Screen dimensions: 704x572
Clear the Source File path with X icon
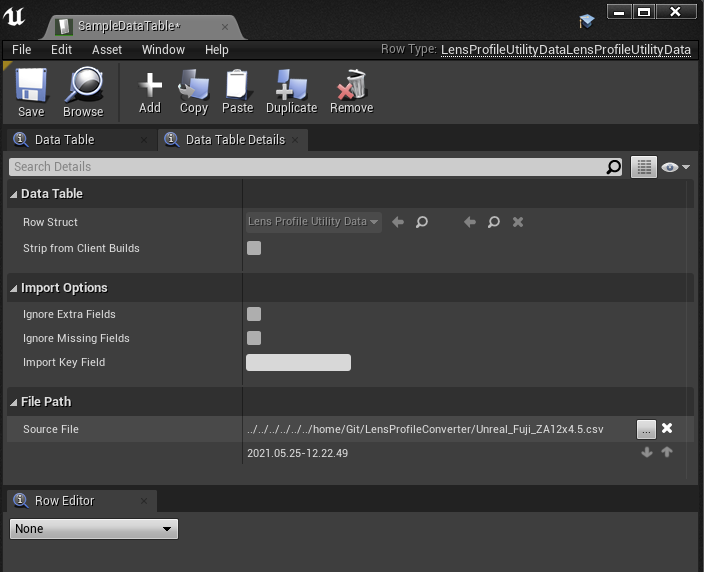(x=667, y=429)
